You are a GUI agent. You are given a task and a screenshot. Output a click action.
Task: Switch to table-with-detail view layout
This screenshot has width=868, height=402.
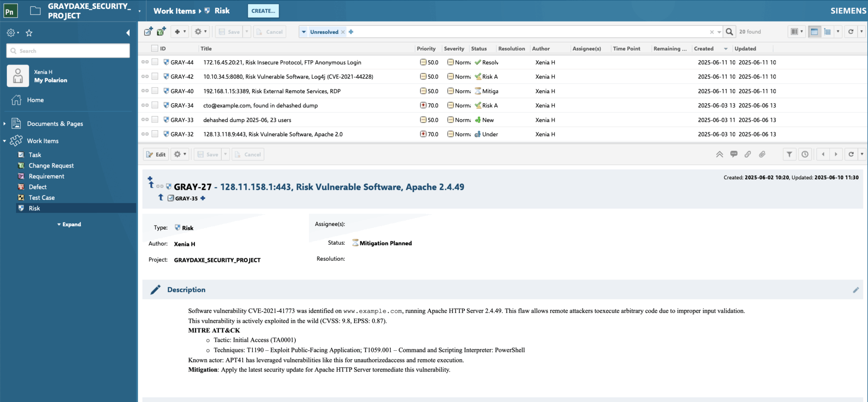814,32
